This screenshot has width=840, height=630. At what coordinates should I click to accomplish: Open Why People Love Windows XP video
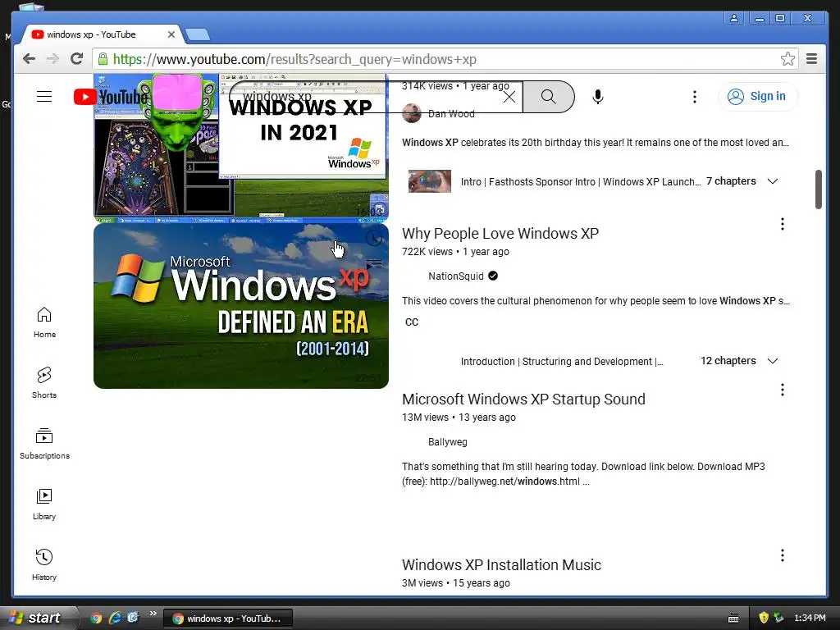500,234
